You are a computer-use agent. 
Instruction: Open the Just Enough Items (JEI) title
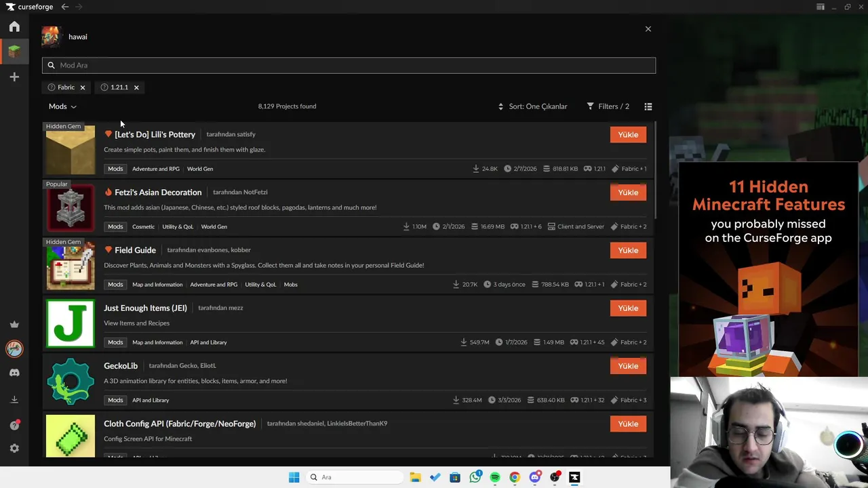pyautogui.click(x=145, y=308)
